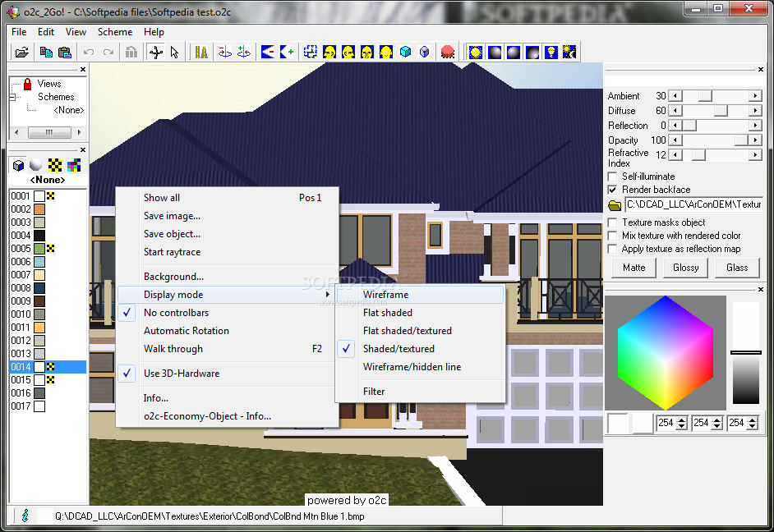
Task: Uncheck the Render backface checkbox
Action: click(613, 190)
